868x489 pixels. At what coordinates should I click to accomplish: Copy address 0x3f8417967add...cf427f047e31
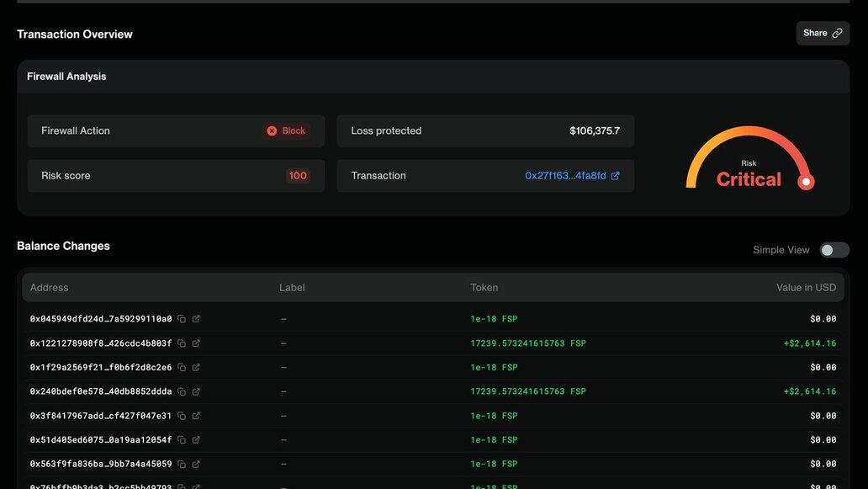click(182, 416)
